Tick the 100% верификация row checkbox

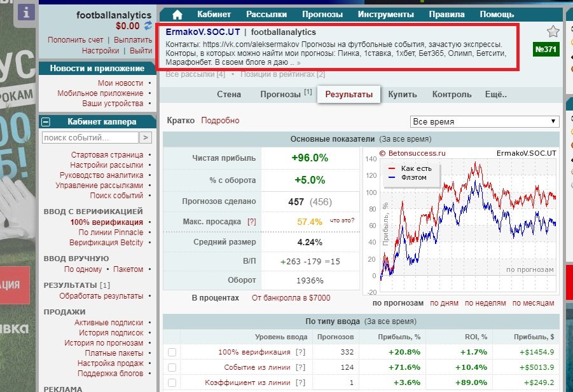172,352
